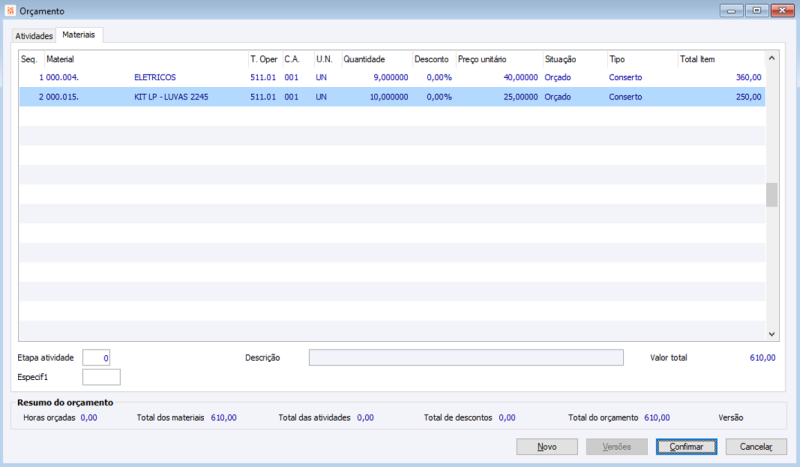Click the Cancelar button
800x467 pixels.
point(756,447)
